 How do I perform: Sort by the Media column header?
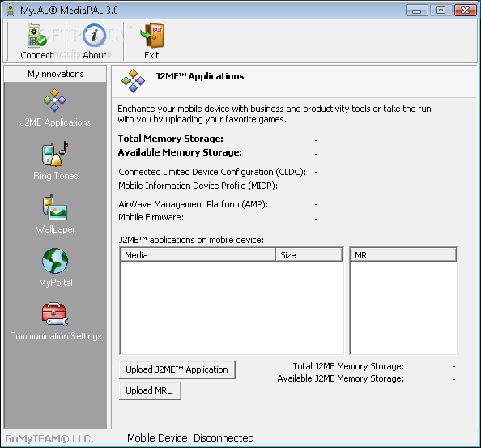[198, 255]
